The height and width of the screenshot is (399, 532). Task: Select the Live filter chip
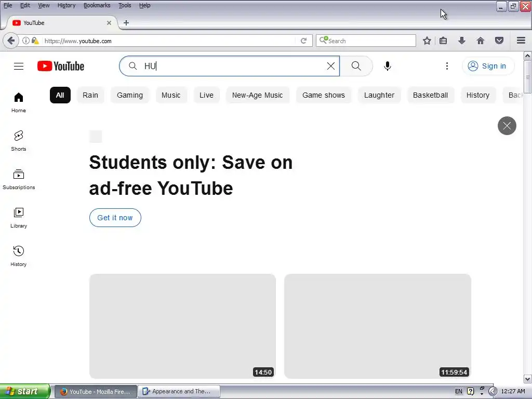206,96
